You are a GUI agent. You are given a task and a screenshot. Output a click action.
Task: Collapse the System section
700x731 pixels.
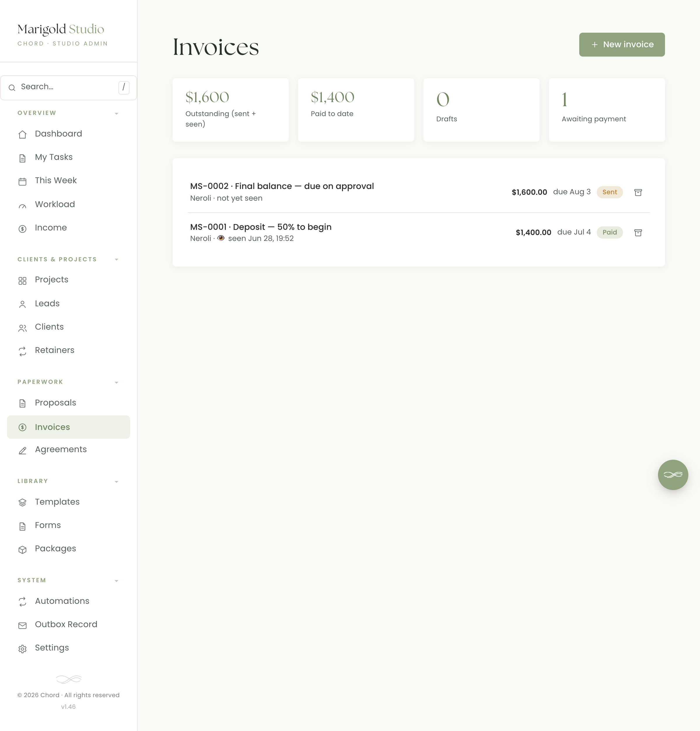click(x=116, y=581)
